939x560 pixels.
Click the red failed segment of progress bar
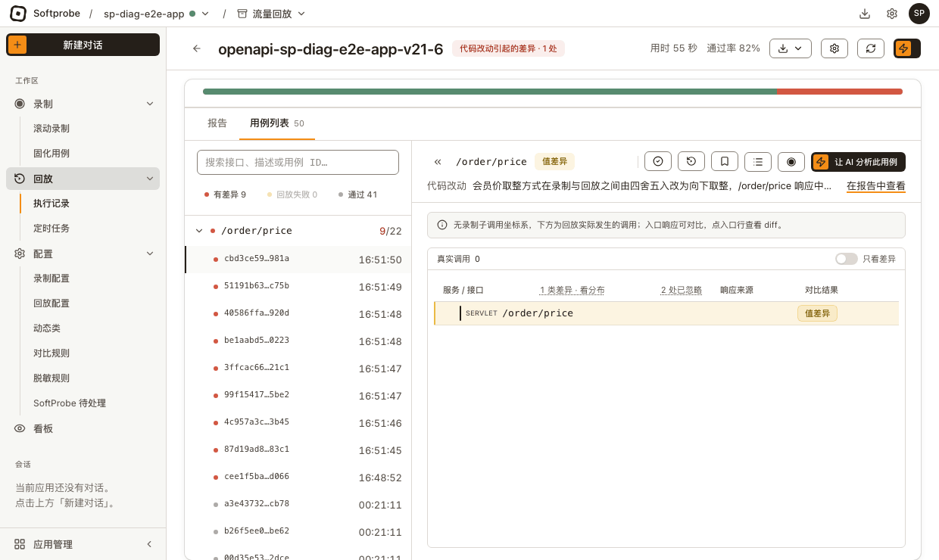point(839,92)
